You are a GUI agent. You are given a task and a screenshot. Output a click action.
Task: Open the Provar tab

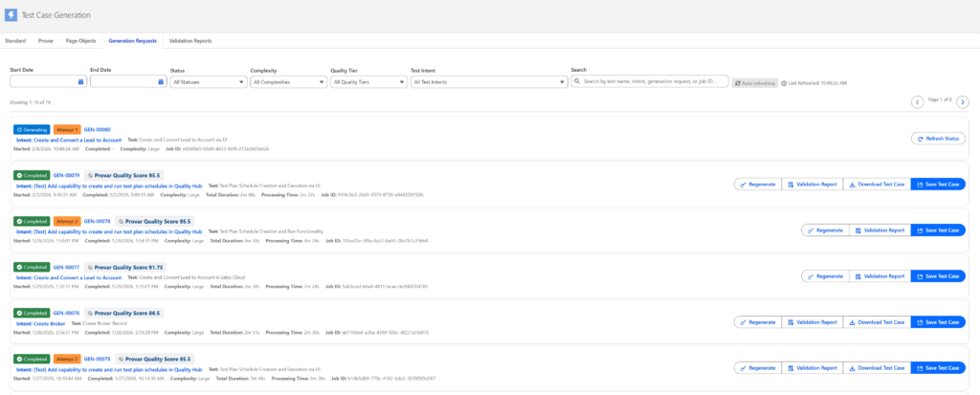coord(46,41)
